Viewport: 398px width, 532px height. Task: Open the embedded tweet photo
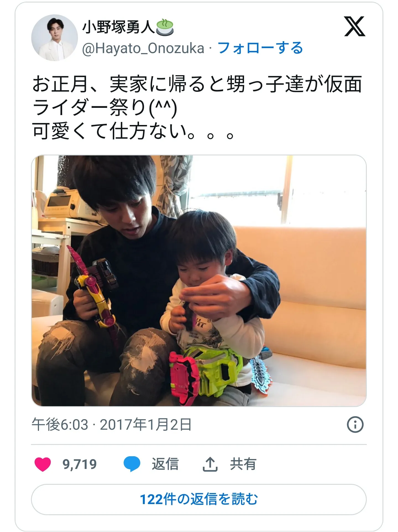(x=199, y=281)
